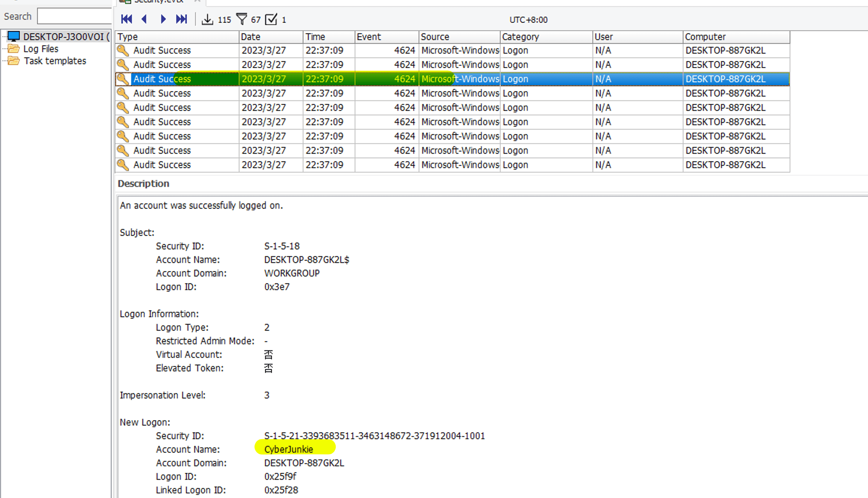Image resolution: width=868 pixels, height=498 pixels.
Task: Jump to the first event
Action: [x=126, y=19]
